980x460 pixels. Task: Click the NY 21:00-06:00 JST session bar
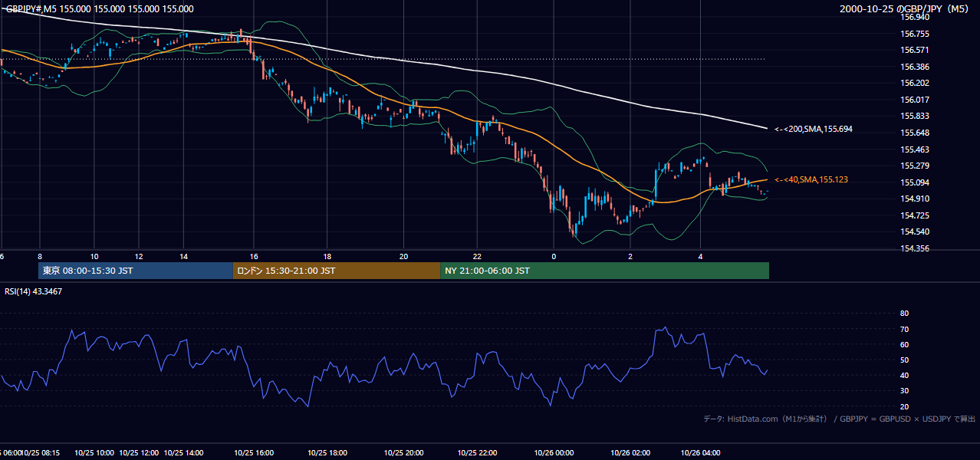605,271
